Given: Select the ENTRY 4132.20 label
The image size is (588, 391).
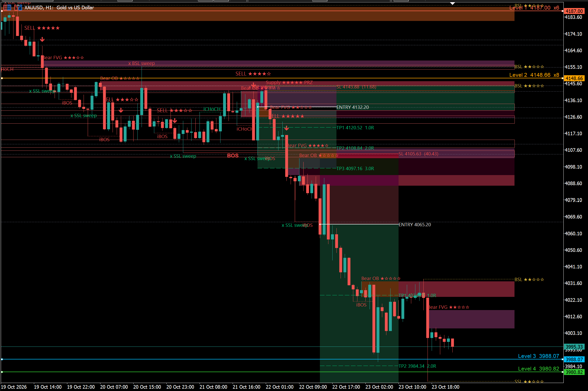Looking at the screenshot, I should (352, 107).
